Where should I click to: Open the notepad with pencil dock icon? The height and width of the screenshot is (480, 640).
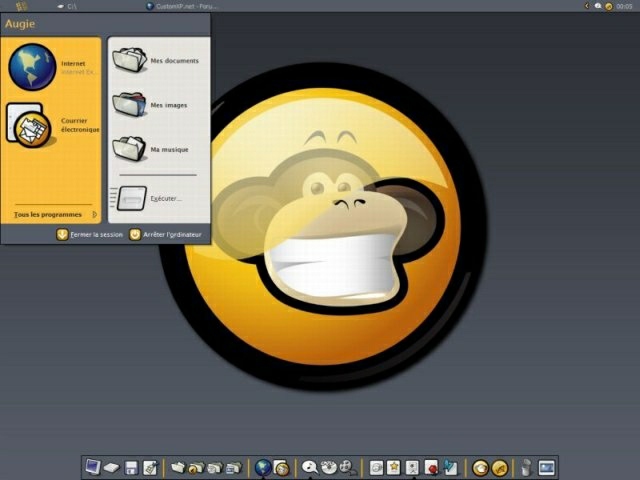[x=150, y=468]
